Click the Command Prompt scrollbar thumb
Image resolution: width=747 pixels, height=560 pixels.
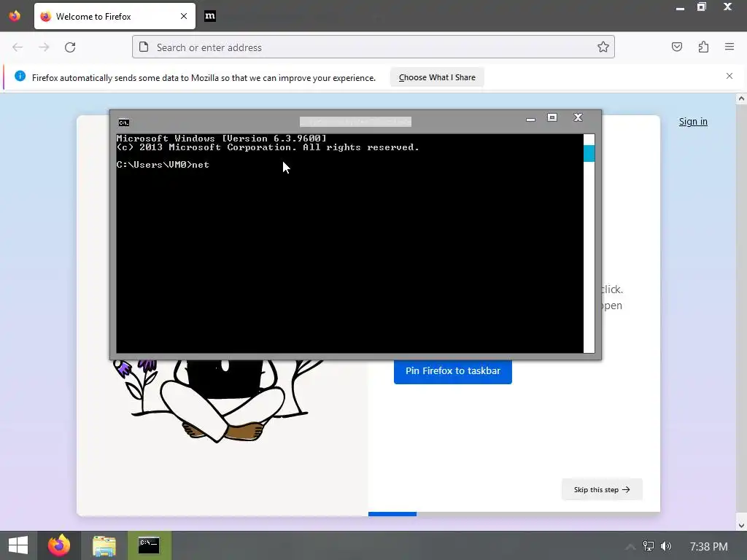(589, 153)
